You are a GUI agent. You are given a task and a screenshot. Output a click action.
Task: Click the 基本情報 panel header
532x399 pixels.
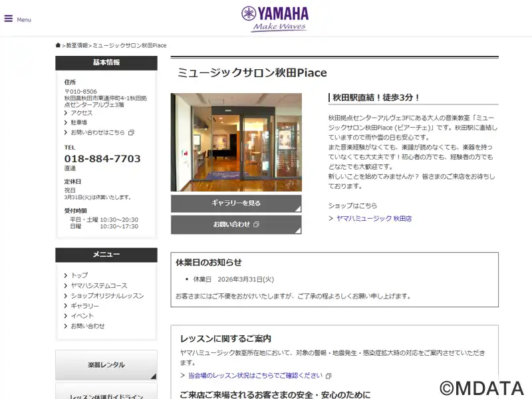pyautogui.click(x=106, y=63)
